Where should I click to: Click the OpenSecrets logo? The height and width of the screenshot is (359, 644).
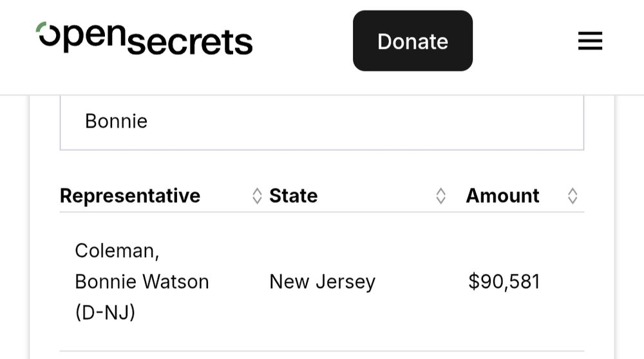coord(144,39)
